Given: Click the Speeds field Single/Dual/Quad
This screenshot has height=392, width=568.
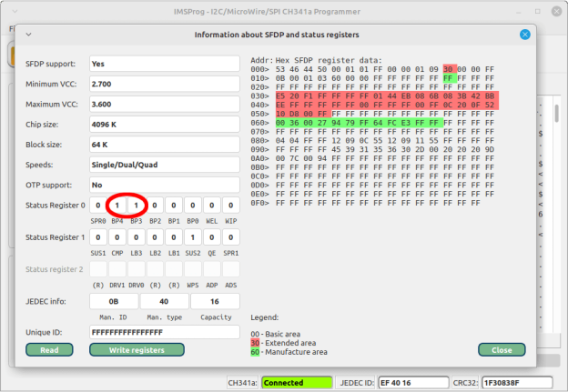Looking at the screenshot, I should 165,165.
